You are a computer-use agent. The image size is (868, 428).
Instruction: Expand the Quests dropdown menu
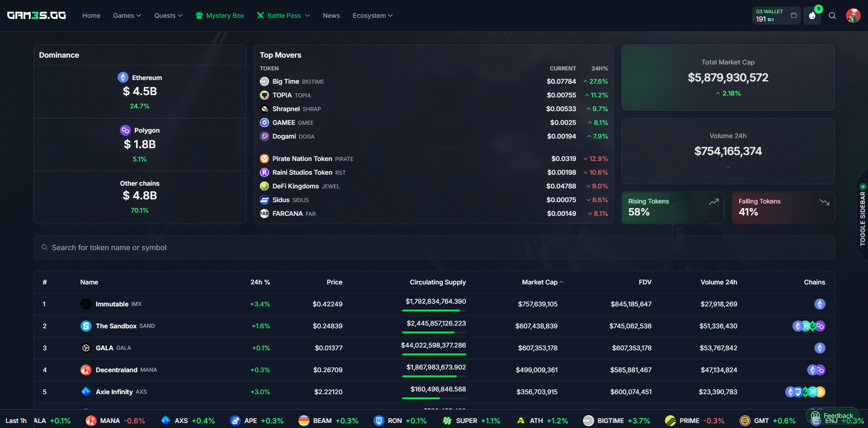[168, 16]
